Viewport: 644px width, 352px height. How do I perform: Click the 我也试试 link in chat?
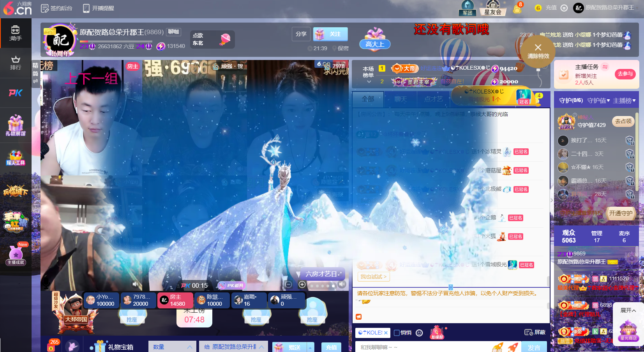point(373,276)
